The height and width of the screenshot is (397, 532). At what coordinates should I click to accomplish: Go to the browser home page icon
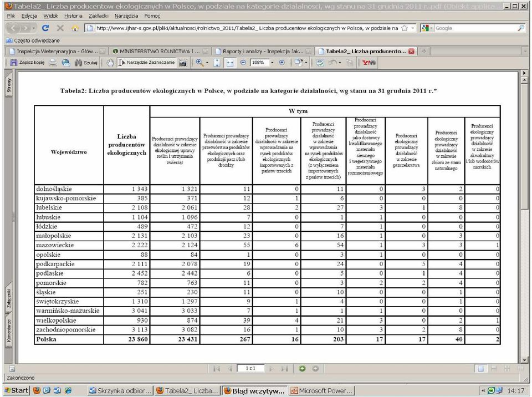pos(75,28)
